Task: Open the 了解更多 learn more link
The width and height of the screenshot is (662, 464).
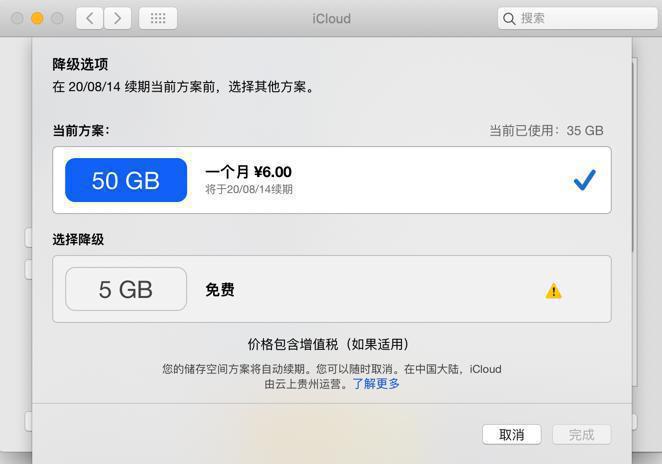Action: tap(376, 383)
